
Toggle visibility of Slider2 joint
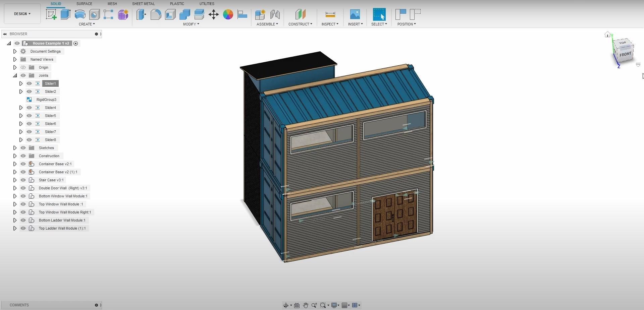29,91
